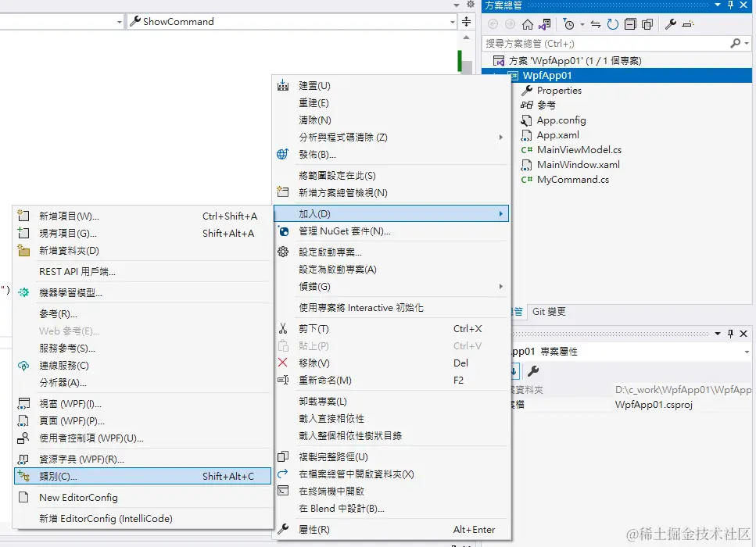Sync Solution Explorer with the active document

click(594, 24)
